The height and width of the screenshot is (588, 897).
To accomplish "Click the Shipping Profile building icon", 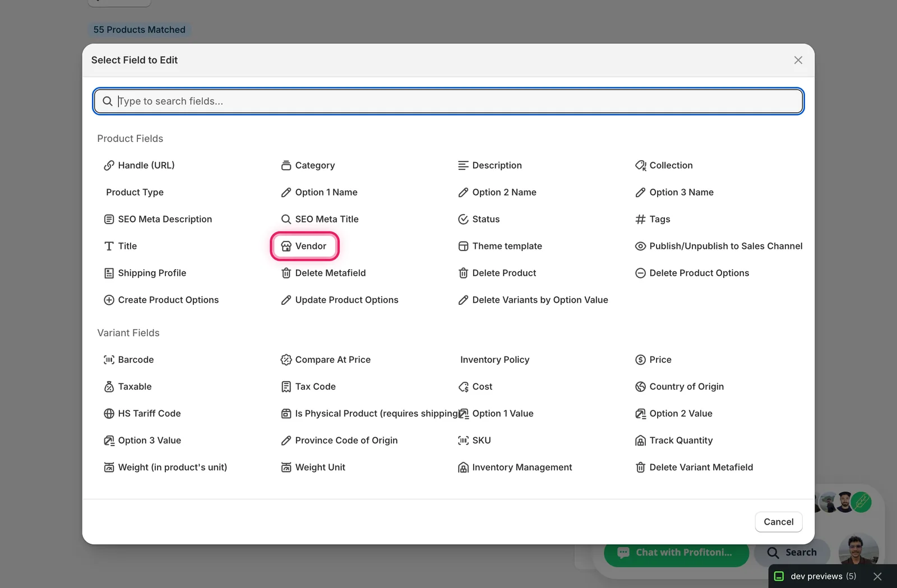I will (x=109, y=273).
